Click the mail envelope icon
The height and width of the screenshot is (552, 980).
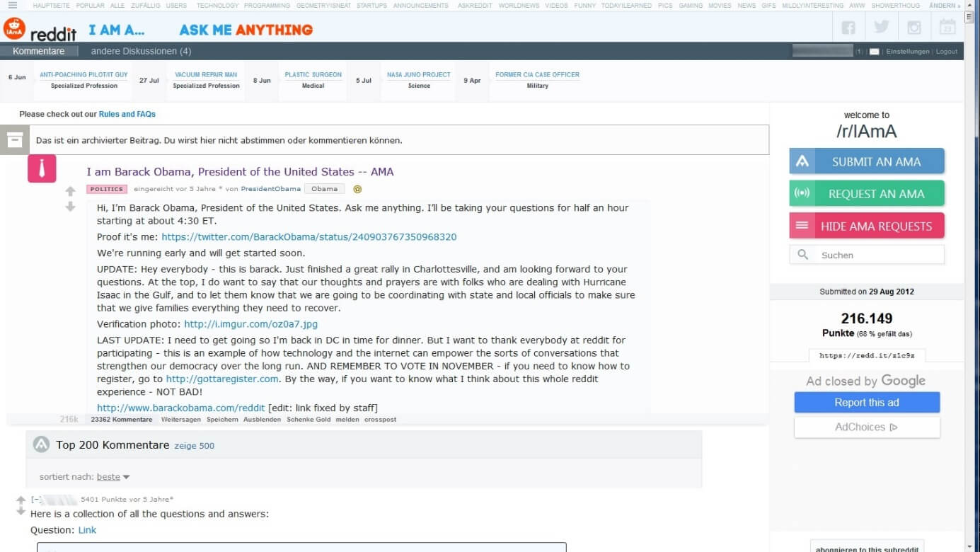pyautogui.click(x=875, y=52)
